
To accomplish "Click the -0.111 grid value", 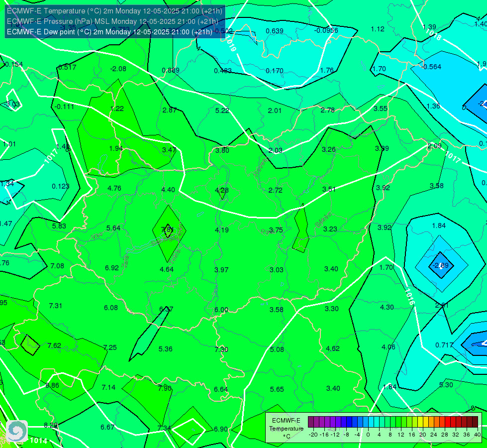I will point(64,107).
